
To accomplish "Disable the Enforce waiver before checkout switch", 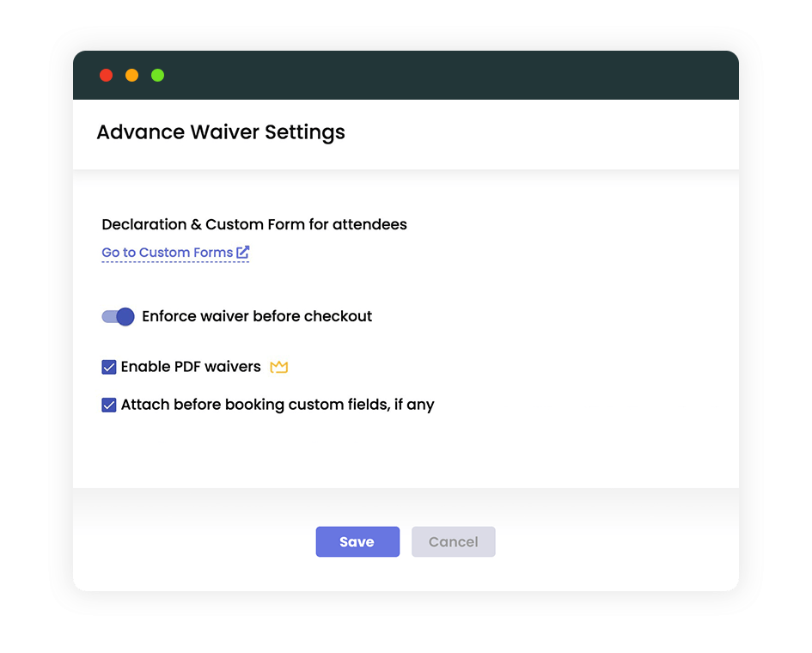I will [119, 316].
